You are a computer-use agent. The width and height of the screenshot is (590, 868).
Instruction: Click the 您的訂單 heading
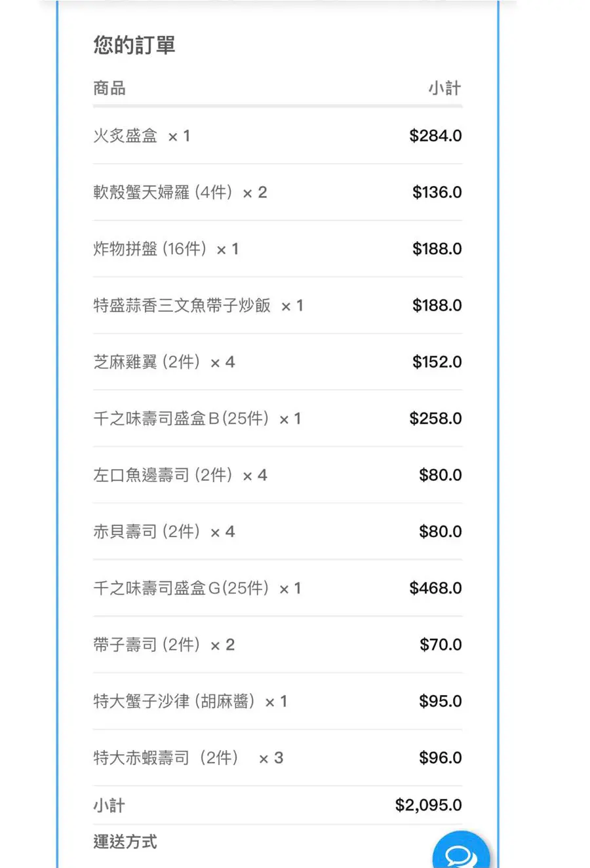pos(134,45)
